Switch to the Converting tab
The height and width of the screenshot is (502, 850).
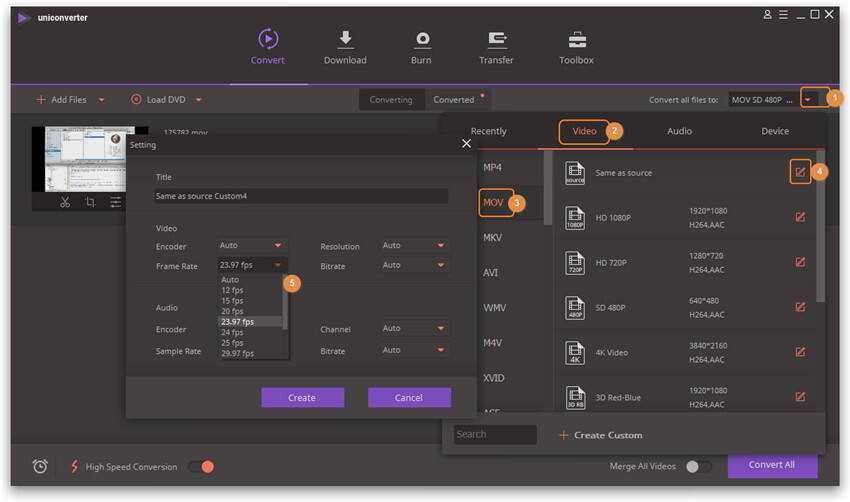[391, 100]
